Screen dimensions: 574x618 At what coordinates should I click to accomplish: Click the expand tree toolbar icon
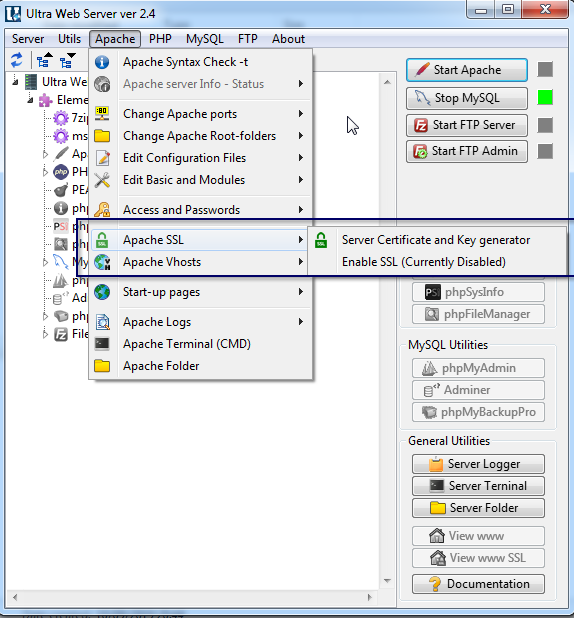(x=44, y=60)
